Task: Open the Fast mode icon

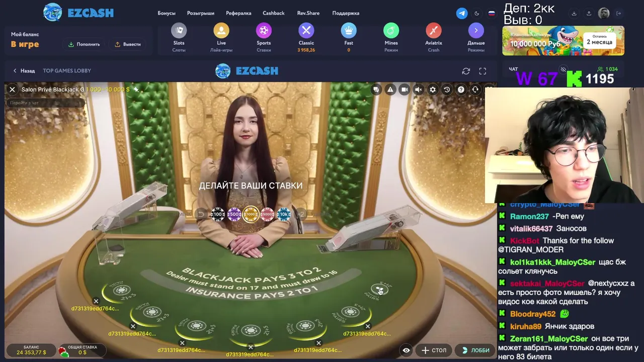Action: tap(349, 31)
